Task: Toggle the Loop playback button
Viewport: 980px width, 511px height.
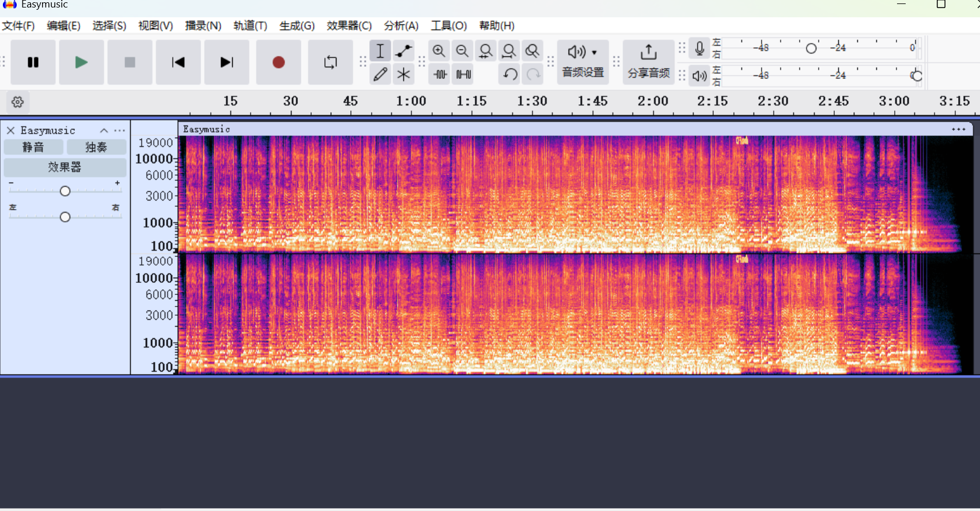Action: [x=331, y=62]
